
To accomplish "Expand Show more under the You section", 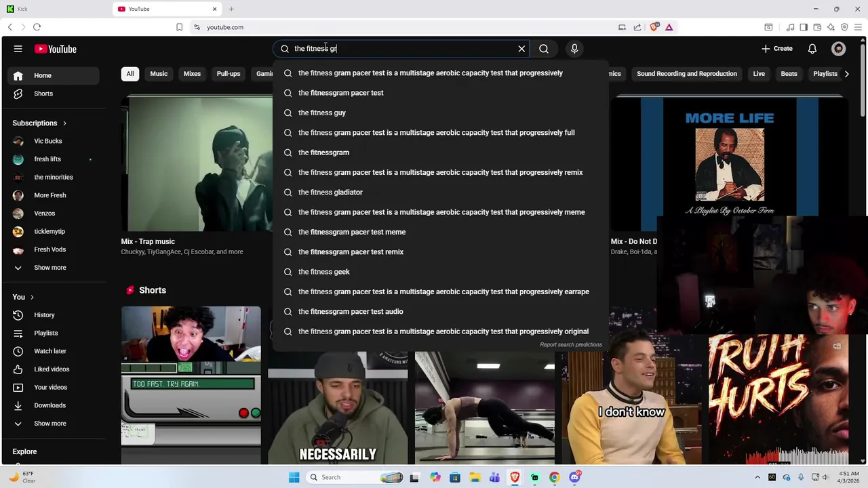I will point(54,424).
